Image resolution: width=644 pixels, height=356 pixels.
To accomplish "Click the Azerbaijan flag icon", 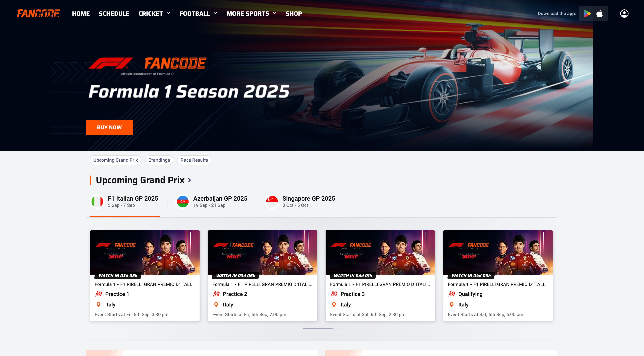I will click(x=183, y=202).
